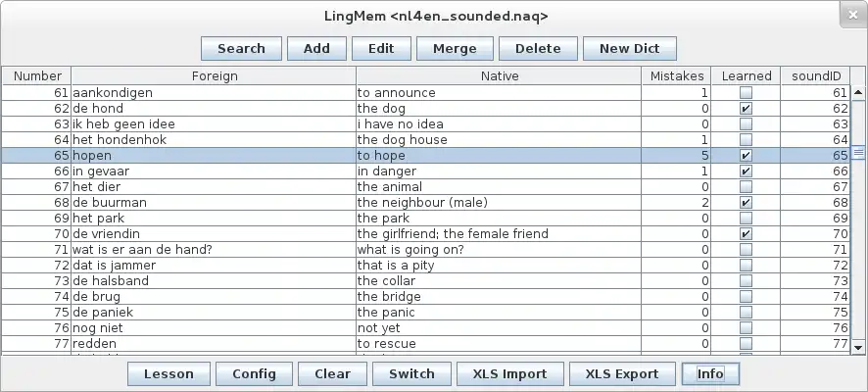Uncheck Learned box for 'de hond'
Viewport: 868px width, 392px height.
[x=747, y=109]
